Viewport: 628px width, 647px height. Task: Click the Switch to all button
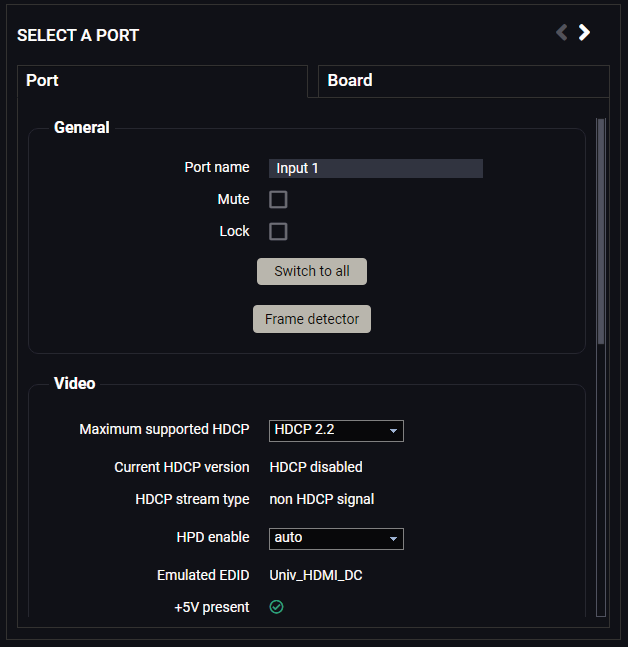click(x=312, y=272)
